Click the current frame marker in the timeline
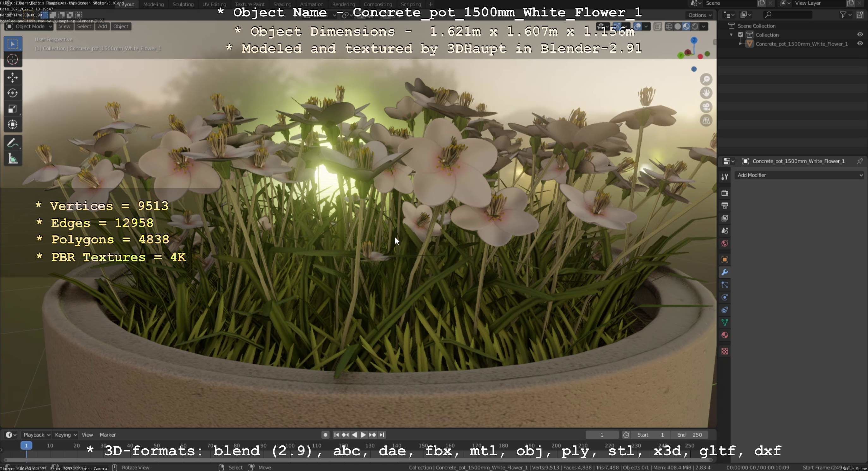This screenshot has width=868, height=471. (x=26, y=445)
